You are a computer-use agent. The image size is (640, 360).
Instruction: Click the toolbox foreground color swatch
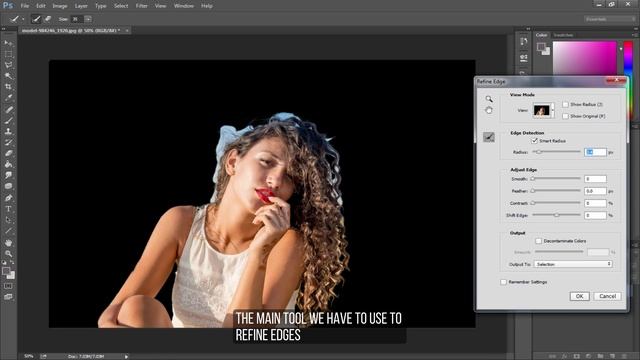pos(6,271)
